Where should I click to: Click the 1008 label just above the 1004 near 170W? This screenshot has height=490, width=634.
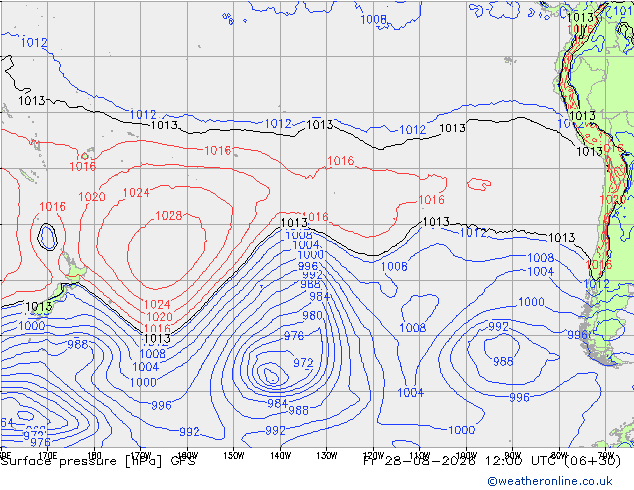[152, 354]
